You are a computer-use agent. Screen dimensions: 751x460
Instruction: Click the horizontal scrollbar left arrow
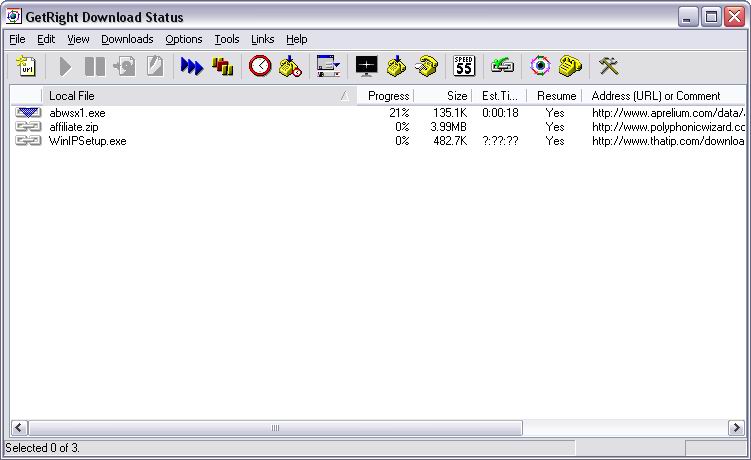[x=19, y=427]
